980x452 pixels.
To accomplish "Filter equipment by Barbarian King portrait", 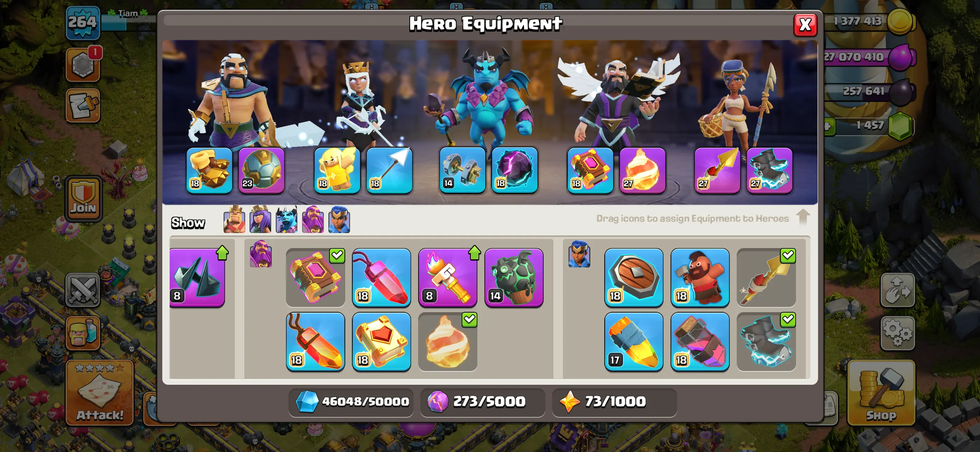I will 234,219.
